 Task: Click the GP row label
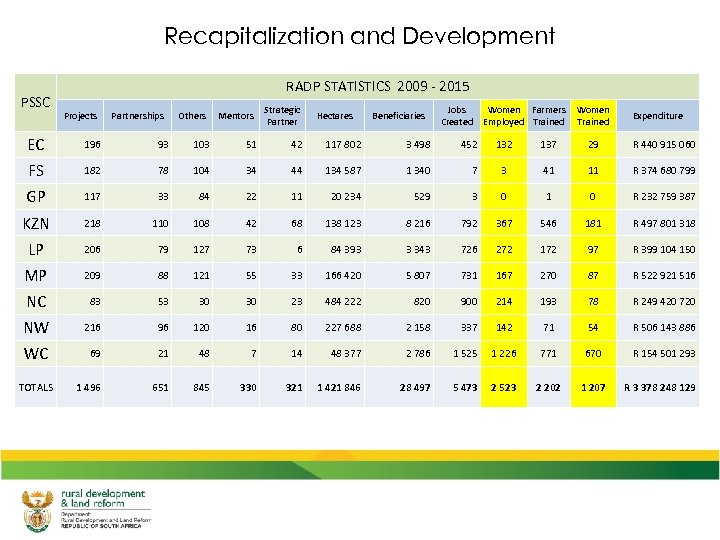tap(36, 197)
